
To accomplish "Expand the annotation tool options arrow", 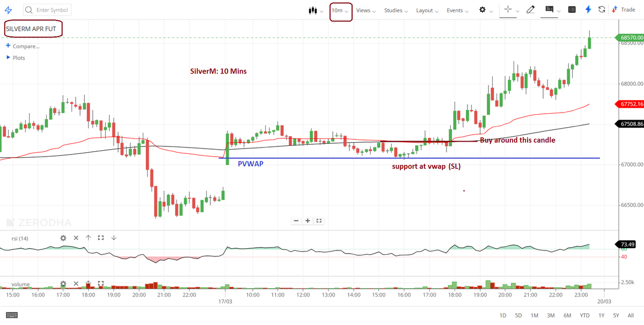I will (x=559, y=11).
